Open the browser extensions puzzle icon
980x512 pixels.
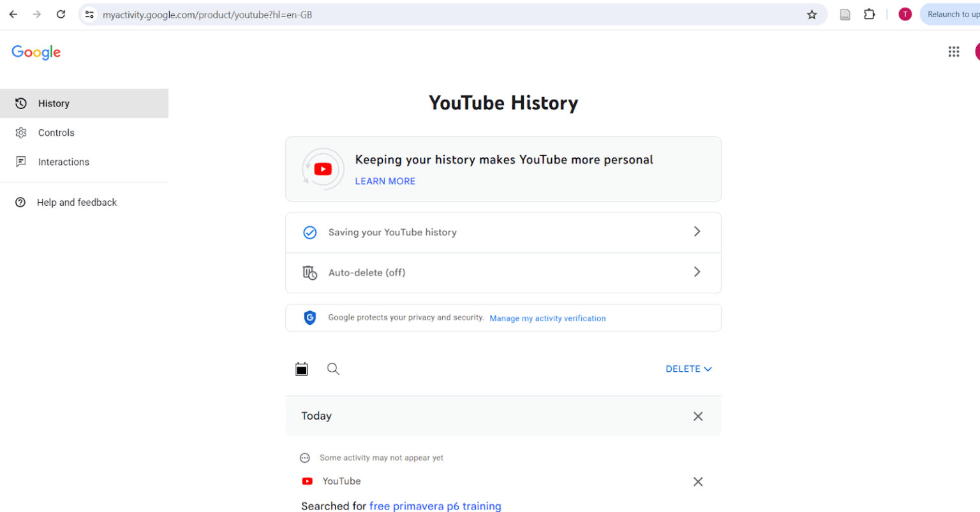pos(869,14)
